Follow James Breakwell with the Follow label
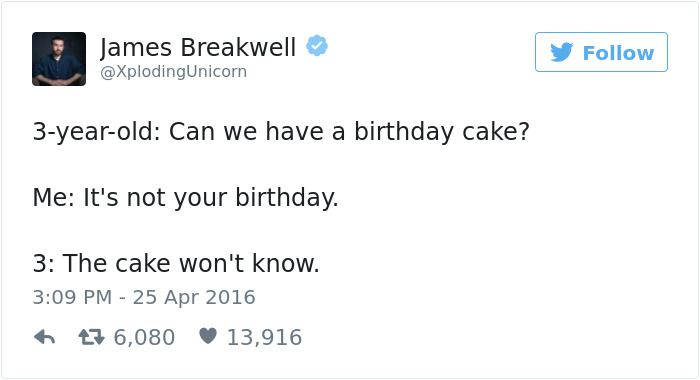700x380 pixels. (618, 53)
